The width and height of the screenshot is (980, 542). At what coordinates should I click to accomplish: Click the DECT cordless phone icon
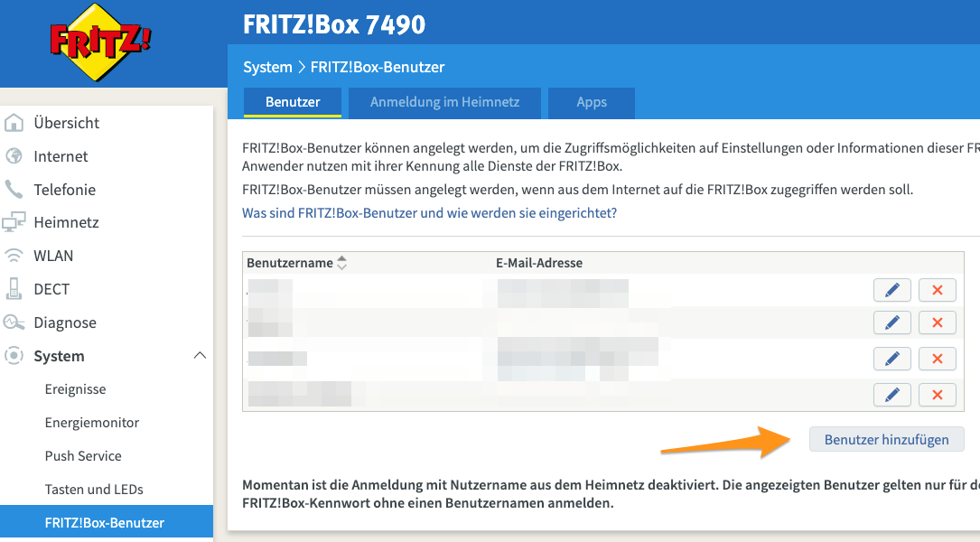pyautogui.click(x=14, y=288)
